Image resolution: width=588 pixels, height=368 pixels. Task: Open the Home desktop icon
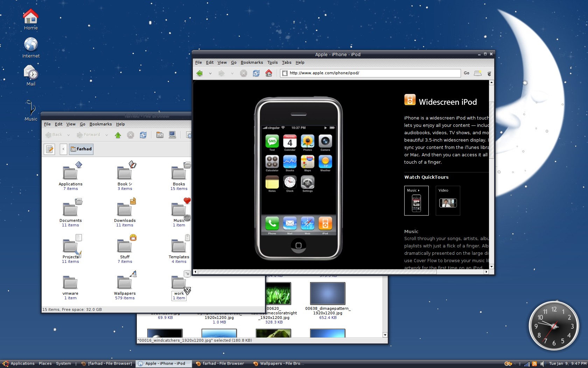point(31,20)
